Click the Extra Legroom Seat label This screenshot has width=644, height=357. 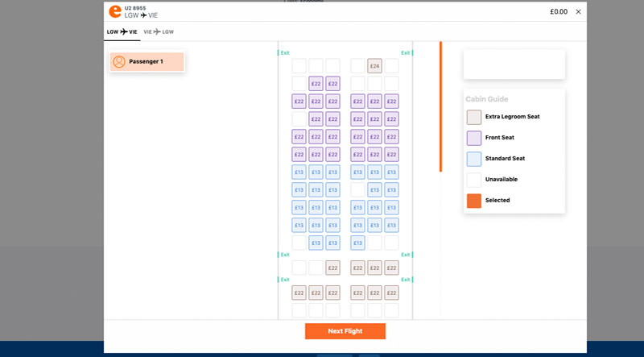pos(513,117)
